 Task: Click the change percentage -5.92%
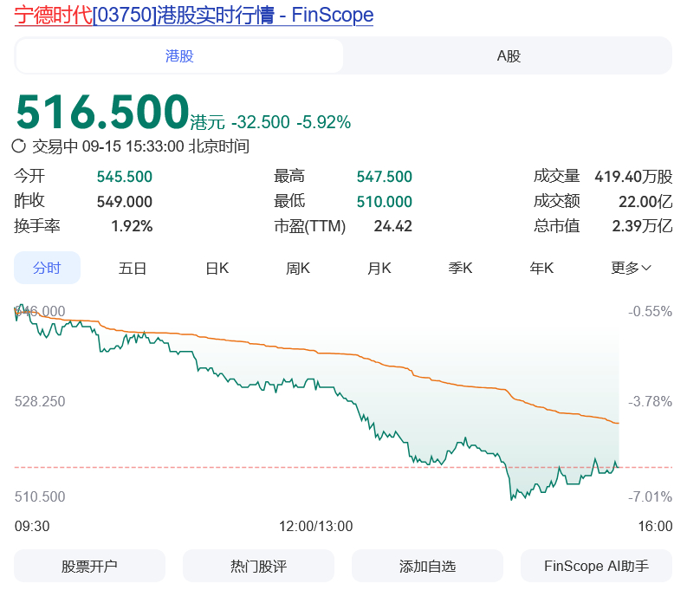pos(324,122)
